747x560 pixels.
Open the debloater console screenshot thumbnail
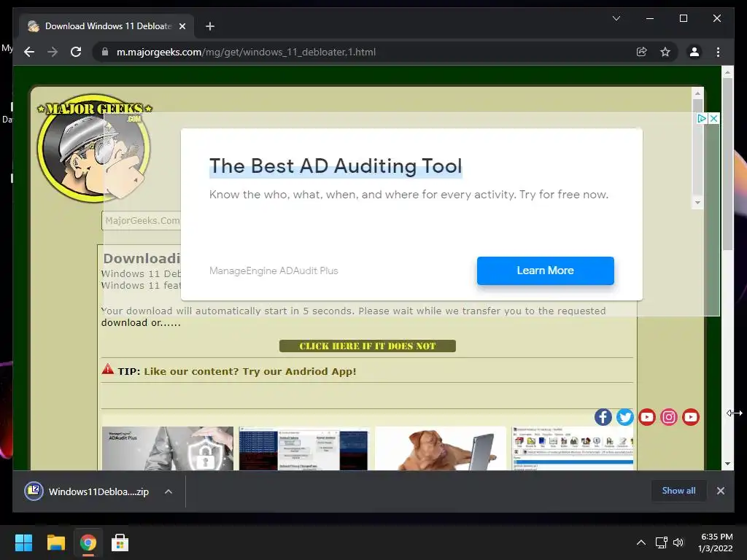click(303, 448)
